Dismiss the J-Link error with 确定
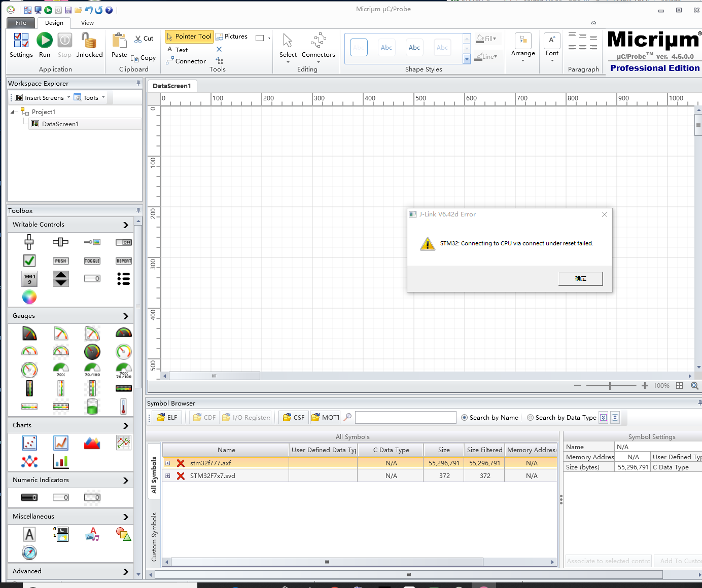This screenshot has width=702, height=588. [x=581, y=279]
